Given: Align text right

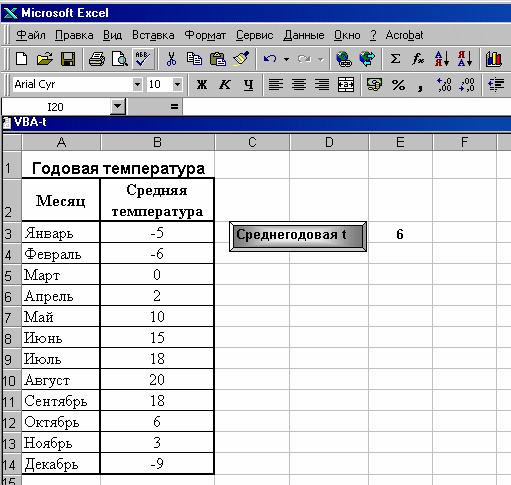Looking at the screenshot, I should click(x=322, y=84).
